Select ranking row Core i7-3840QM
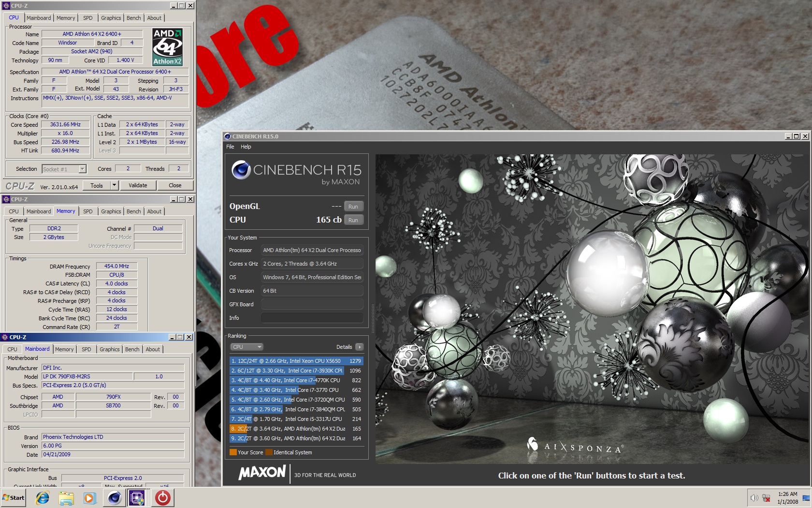This screenshot has height=508, width=812. 296,409
